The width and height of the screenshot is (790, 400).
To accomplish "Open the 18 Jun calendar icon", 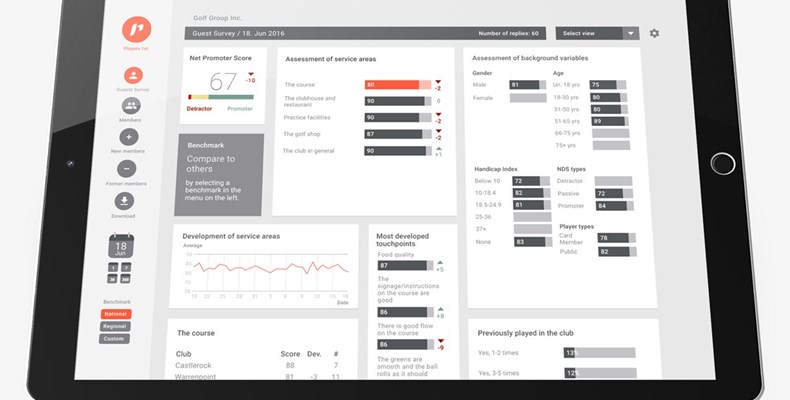I will [x=120, y=246].
